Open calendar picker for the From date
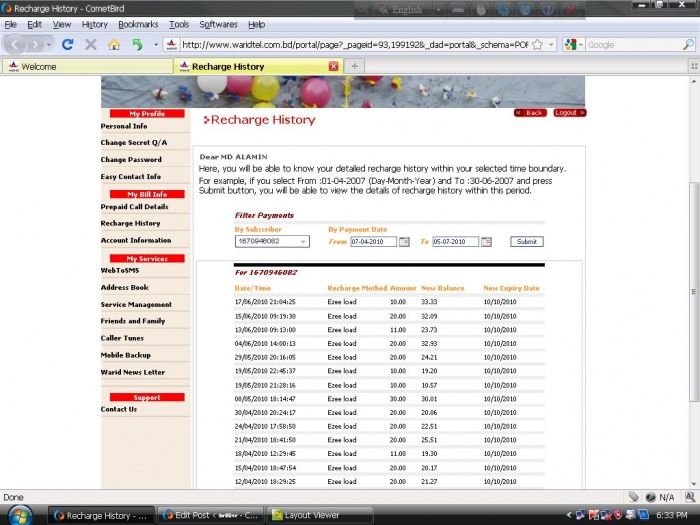Image resolution: width=700 pixels, height=525 pixels. [x=405, y=242]
